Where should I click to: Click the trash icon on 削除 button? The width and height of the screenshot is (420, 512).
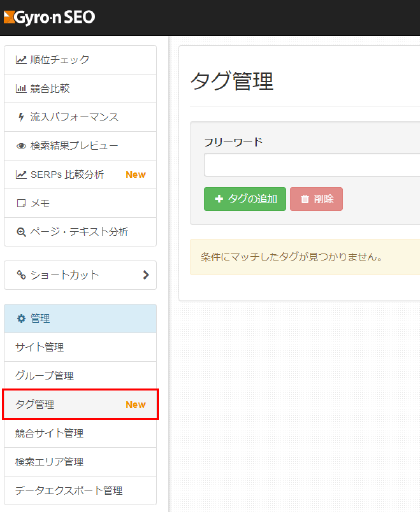click(x=305, y=199)
